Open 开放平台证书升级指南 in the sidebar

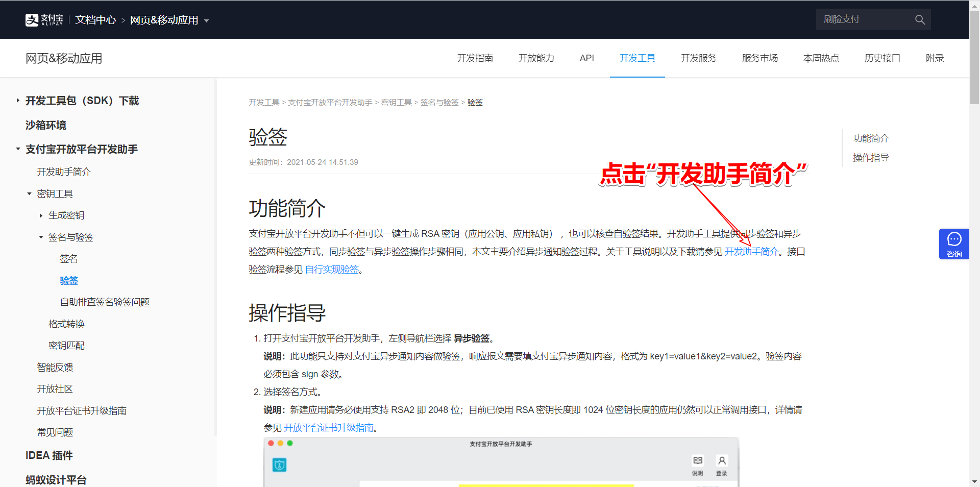click(82, 411)
